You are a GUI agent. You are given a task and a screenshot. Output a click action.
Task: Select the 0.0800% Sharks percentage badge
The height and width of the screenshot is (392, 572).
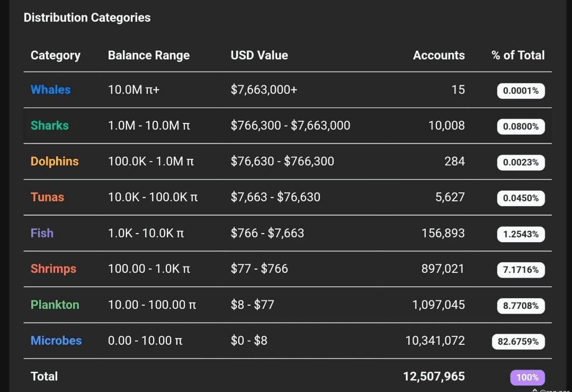pyautogui.click(x=521, y=127)
